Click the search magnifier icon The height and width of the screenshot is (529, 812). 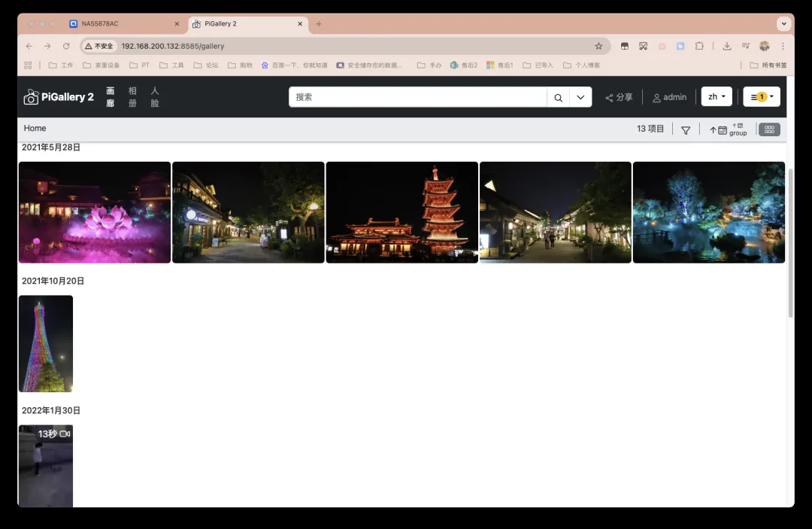[558, 97]
